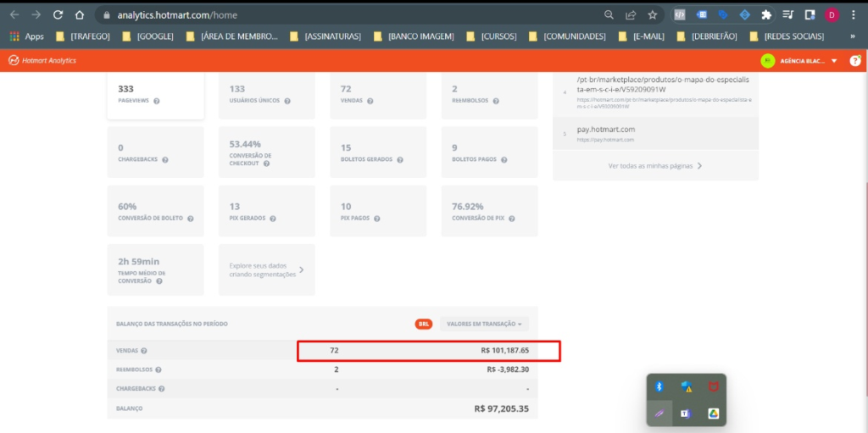
Task: Open the Agência account dropdown menu
Action: [x=834, y=61]
